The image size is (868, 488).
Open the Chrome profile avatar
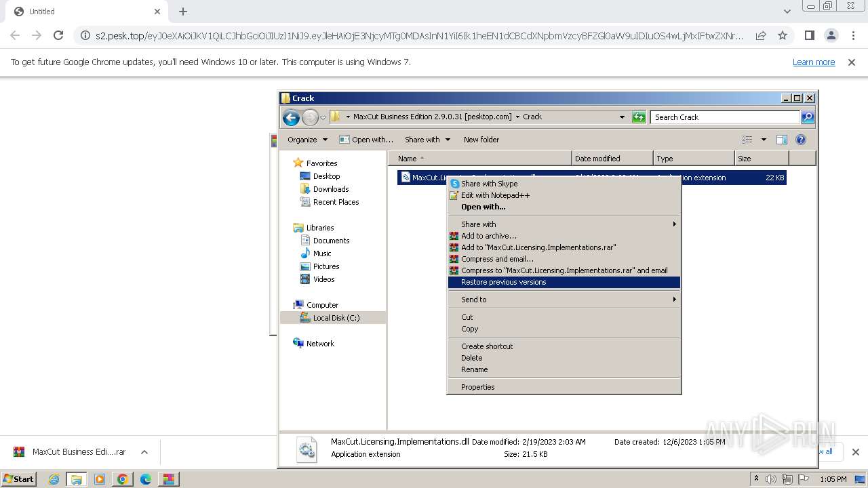pos(831,35)
